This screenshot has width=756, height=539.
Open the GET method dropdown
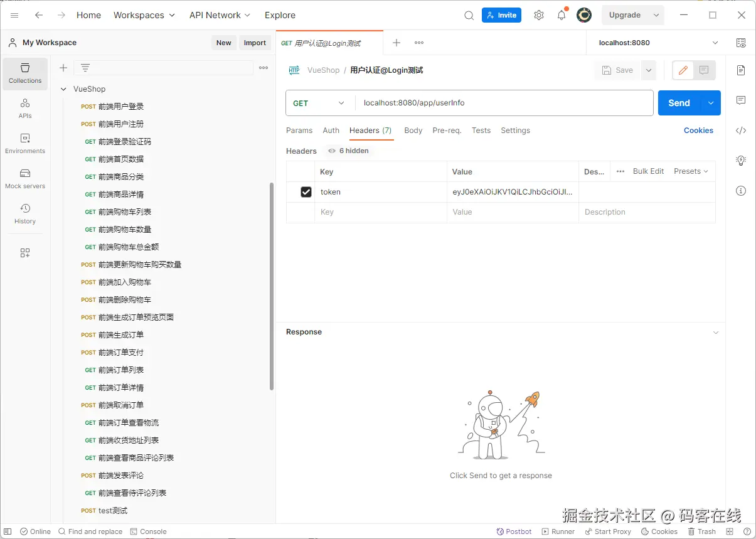coord(319,102)
